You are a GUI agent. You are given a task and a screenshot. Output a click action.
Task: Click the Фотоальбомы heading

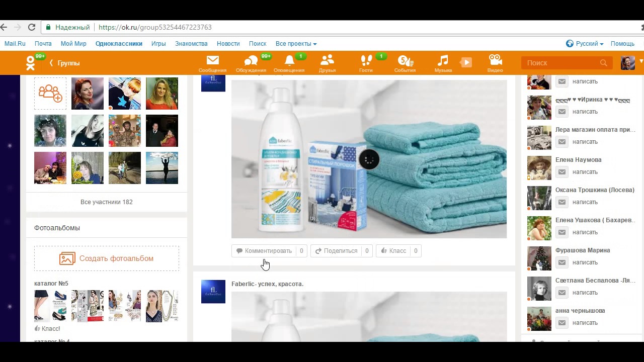[x=57, y=228]
